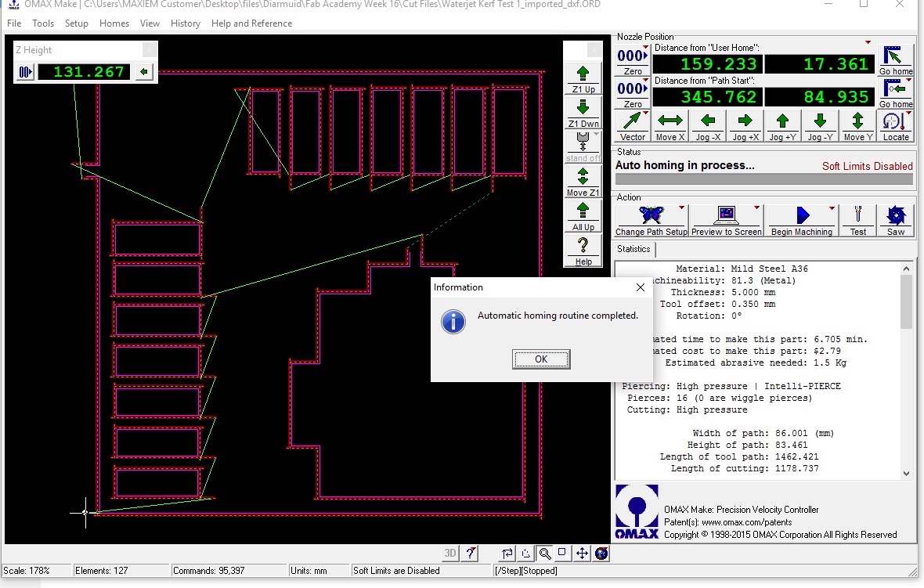The width and height of the screenshot is (924, 588).
Task: Open the Help and Reference menu
Action: click(x=251, y=23)
